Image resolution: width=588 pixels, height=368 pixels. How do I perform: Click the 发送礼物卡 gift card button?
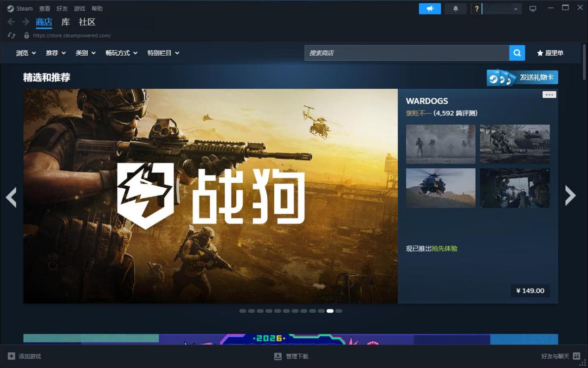tap(522, 78)
